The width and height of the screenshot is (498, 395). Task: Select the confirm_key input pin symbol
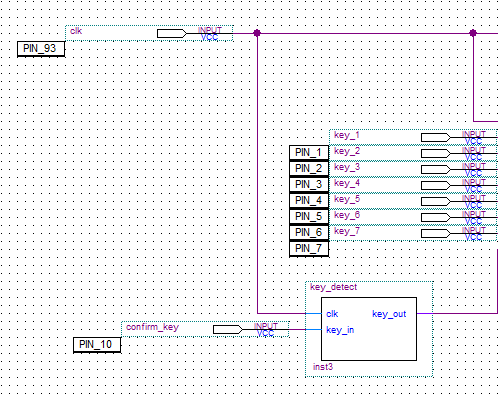228,329
